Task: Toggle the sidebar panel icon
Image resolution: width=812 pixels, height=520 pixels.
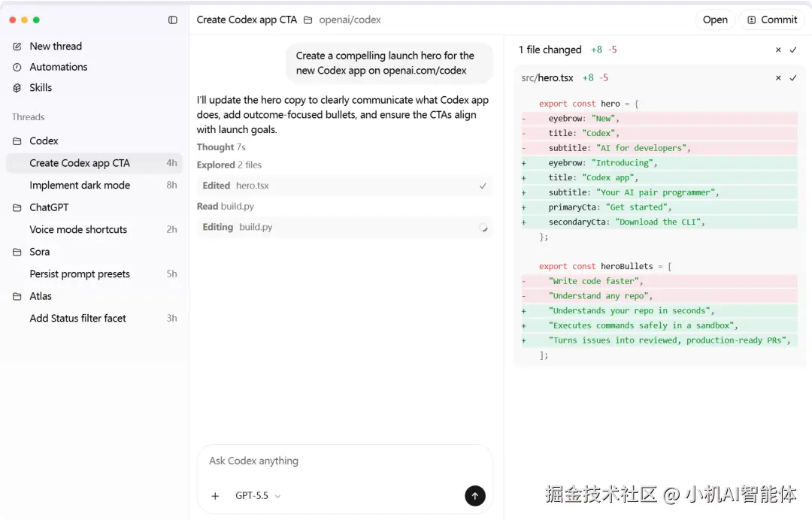Action: (x=172, y=20)
